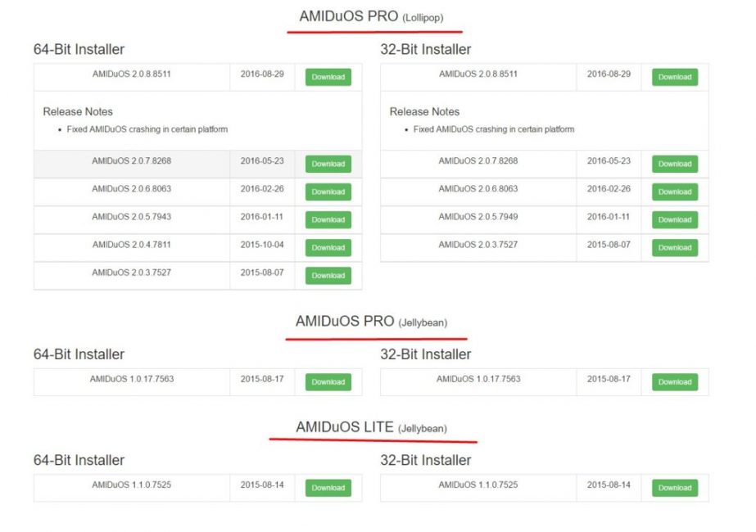Click date 2015-08-17 in 64-bit Jellybean table
The image size is (756, 532).
pyautogui.click(x=262, y=379)
